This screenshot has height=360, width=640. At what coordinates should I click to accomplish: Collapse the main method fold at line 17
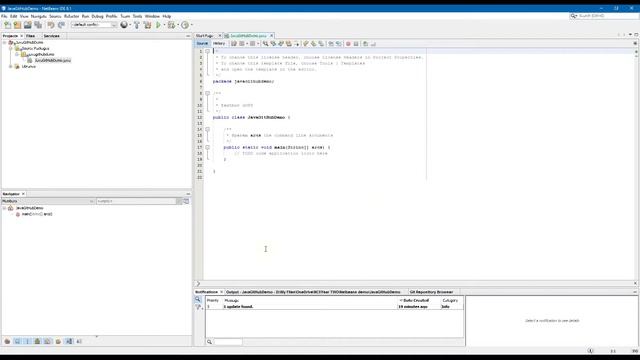(x=207, y=147)
